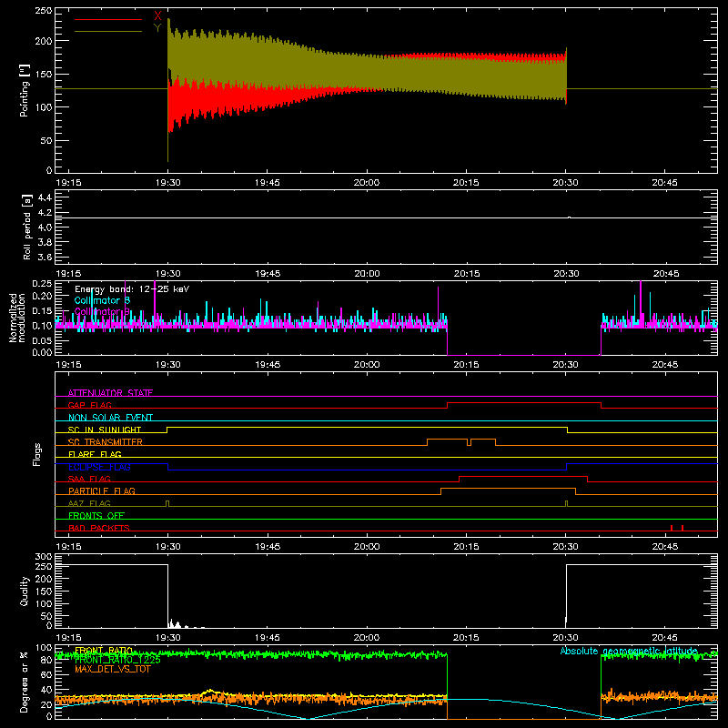Click the FRONTS_OFF flag label
The height and width of the screenshot is (728, 728).
(x=96, y=515)
